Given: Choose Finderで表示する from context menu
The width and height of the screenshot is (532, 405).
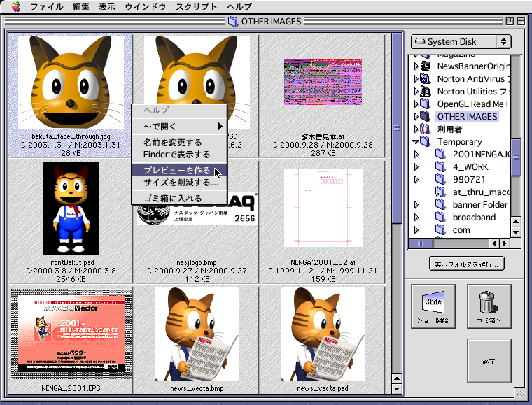Looking at the screenshot, I should [179, 155].
